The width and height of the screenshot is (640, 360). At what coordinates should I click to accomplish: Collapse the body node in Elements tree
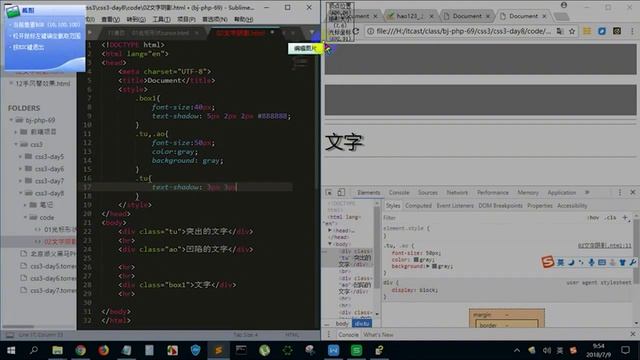click(x=330, y=244)
